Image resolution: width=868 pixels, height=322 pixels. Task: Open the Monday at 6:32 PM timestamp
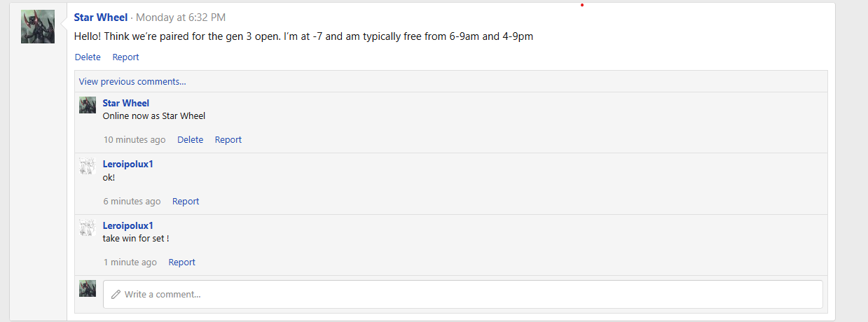pos(181,17)
